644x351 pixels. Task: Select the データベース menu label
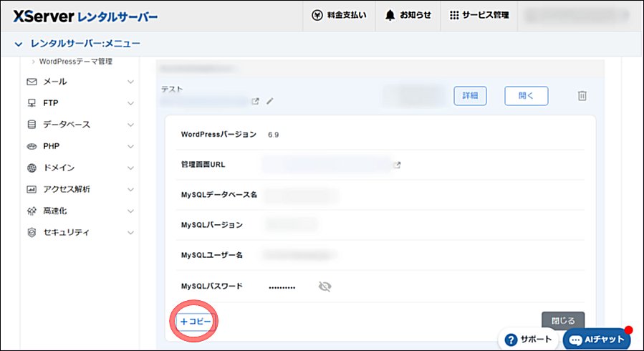click(67, 125)
